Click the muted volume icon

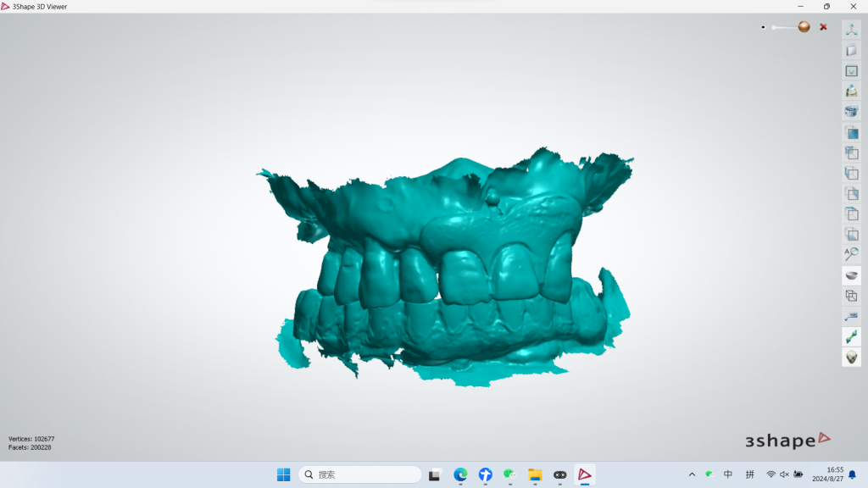[x=784, y=474]
